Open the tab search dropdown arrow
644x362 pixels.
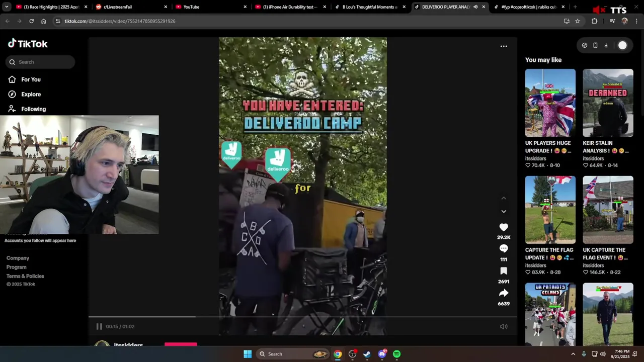pos(7,7)
